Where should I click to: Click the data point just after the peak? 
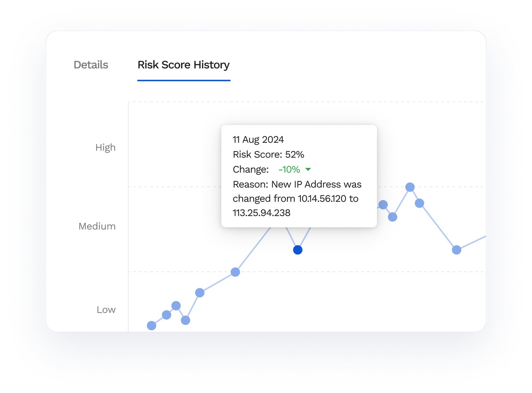(x=420, y=203)
